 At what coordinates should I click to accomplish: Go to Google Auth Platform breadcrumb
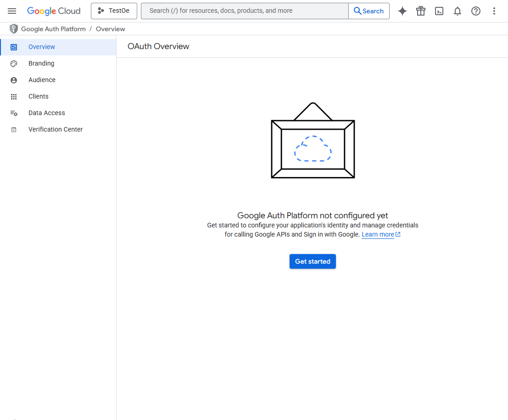[53, 29]
